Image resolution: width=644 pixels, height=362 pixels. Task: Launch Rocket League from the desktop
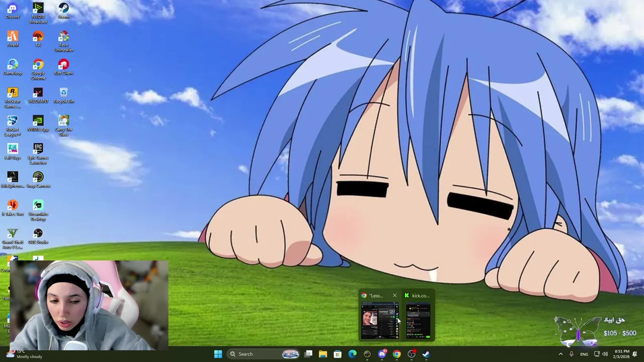(13, 126)
